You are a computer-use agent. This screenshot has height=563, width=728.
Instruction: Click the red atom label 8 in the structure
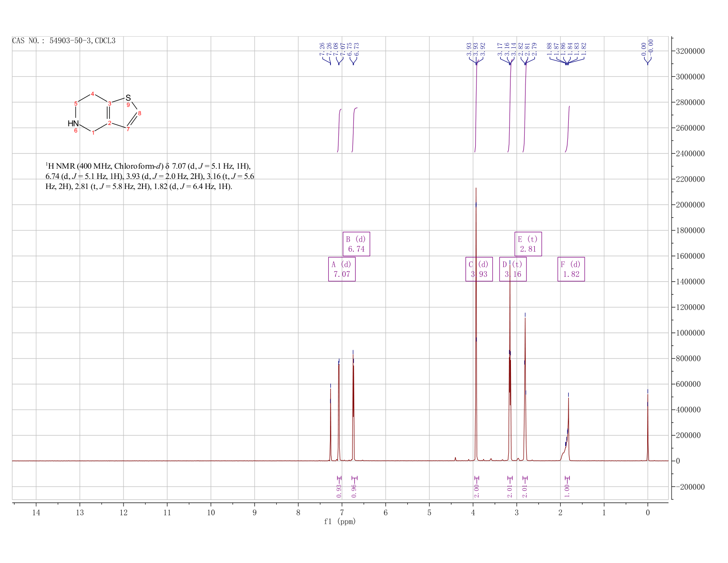pyautogui.click(x=140, y=113)
